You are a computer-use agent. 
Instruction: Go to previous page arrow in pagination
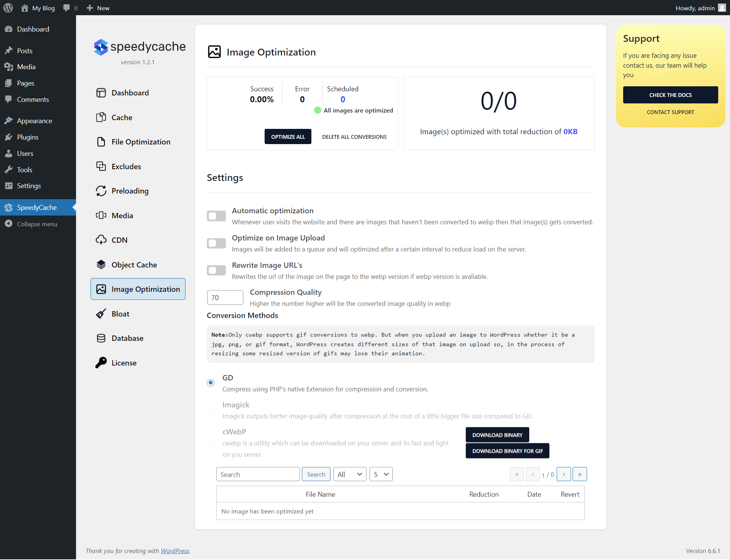click(533, 474)
